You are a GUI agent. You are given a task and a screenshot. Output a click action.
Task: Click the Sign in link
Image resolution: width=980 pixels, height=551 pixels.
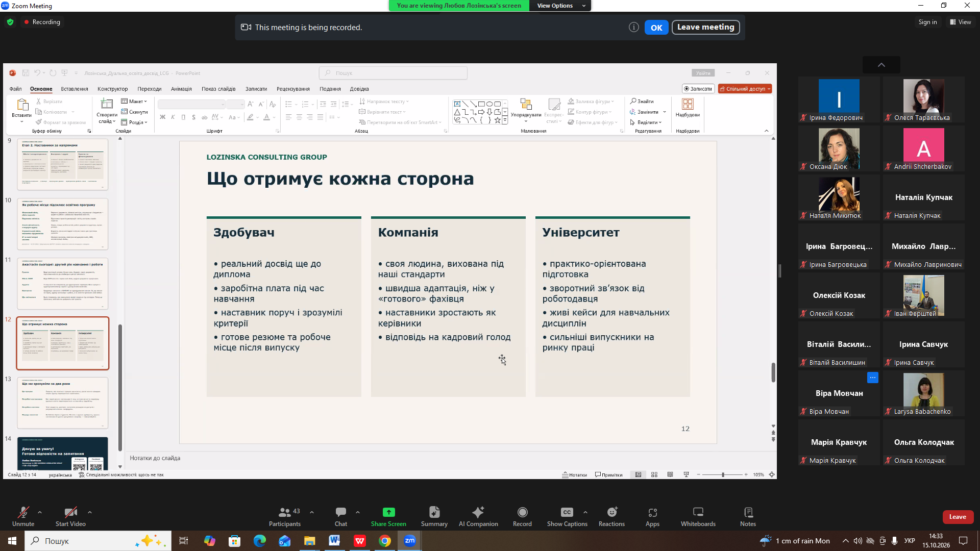click(927, 22)
